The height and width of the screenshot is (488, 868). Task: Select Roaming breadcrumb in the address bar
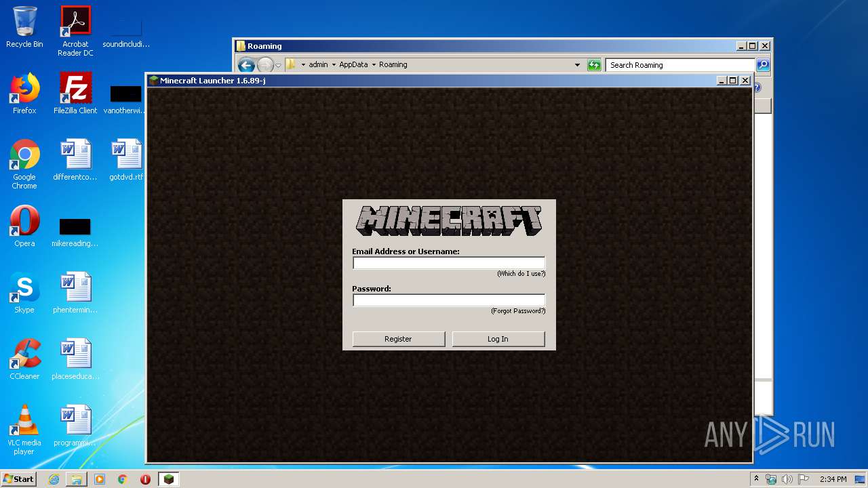(x=393, y=65)
